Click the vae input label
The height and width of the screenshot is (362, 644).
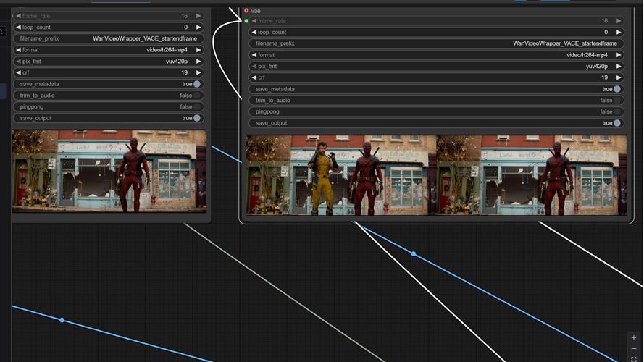[256, 11]
